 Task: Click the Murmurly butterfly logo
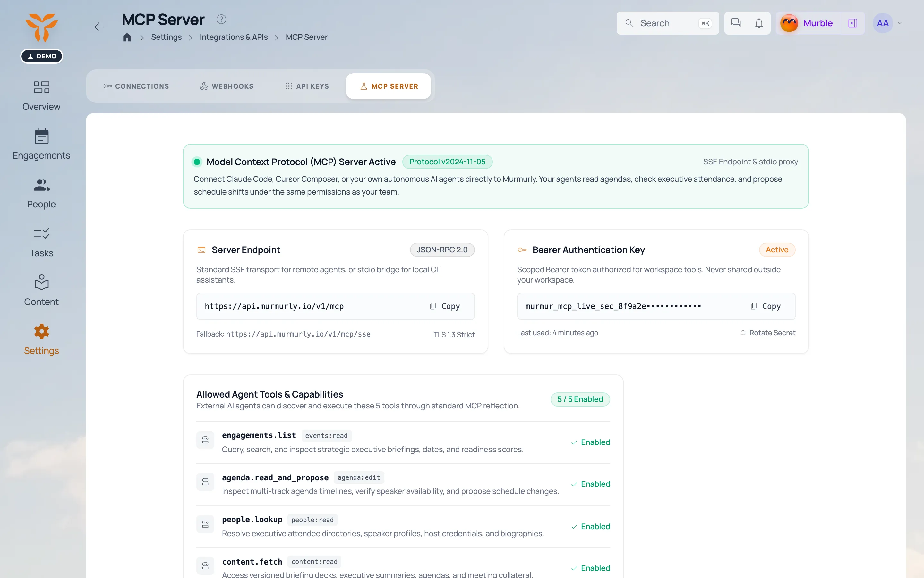pyautogui.click(x=42, y=28)
